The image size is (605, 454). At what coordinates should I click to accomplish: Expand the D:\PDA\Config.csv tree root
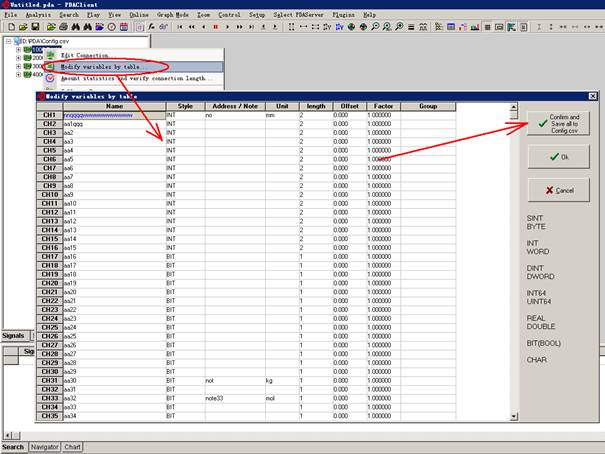pyautogui.click(x=8, y=41)
